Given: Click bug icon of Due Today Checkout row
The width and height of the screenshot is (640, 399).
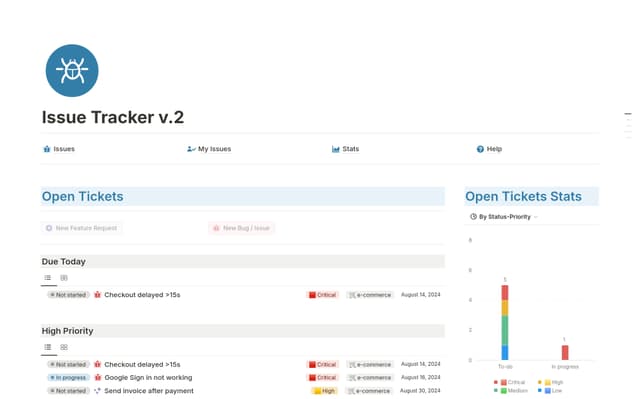Looking at the screenshot, I should pyautogui.click(x=97, y=295).
